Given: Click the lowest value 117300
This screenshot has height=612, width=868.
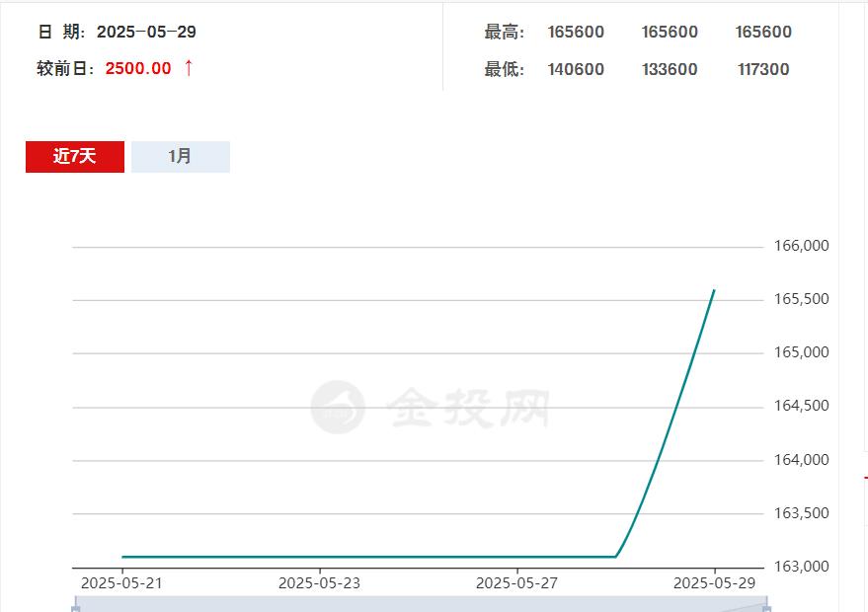Looking at the screenshot, I should point(763,69).
